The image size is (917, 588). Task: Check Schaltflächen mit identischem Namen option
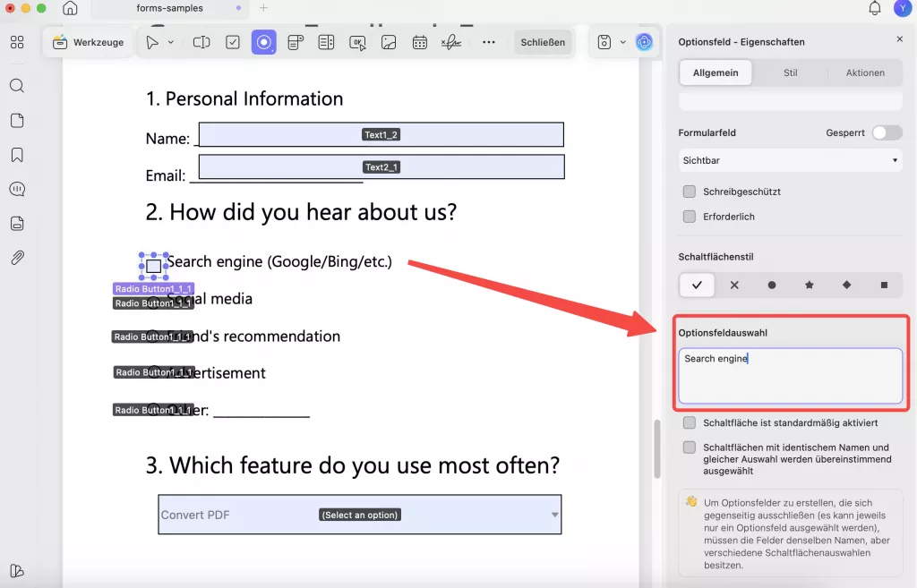[x=690, y=447]
